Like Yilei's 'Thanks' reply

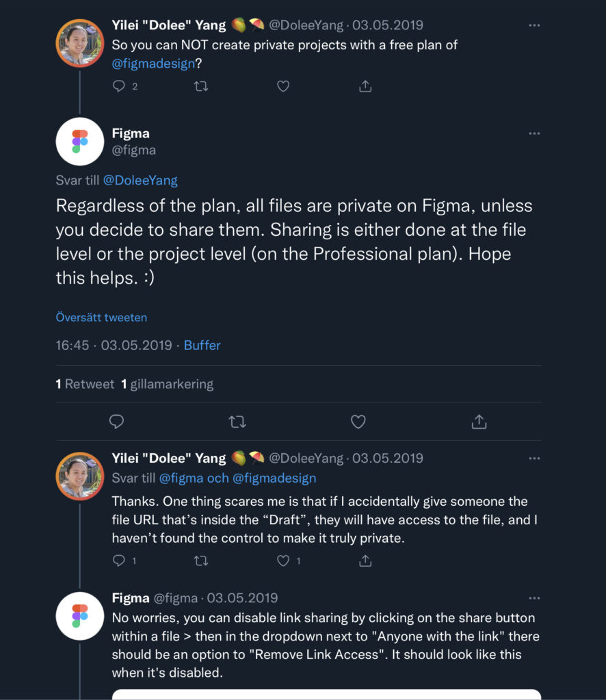point(282,561)
